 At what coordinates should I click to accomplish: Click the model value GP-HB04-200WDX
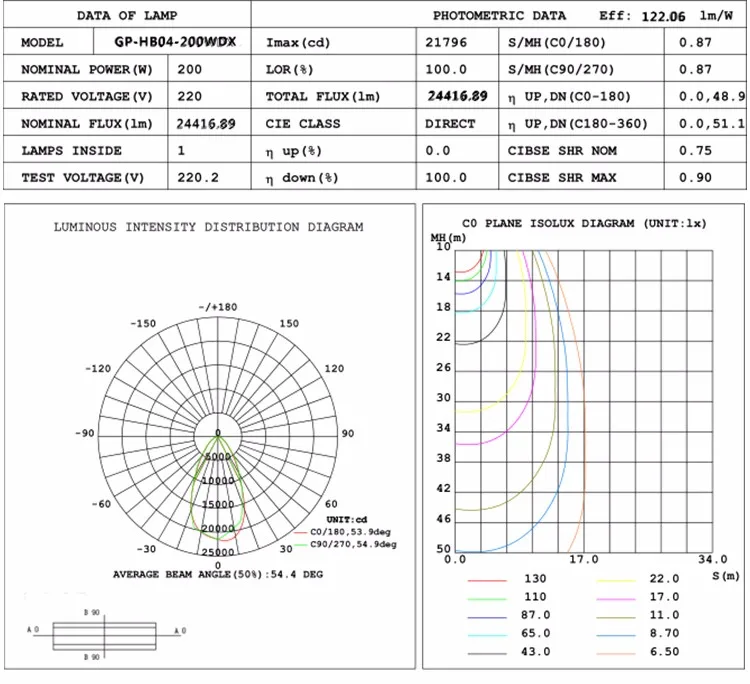click(x=175, y=42)
